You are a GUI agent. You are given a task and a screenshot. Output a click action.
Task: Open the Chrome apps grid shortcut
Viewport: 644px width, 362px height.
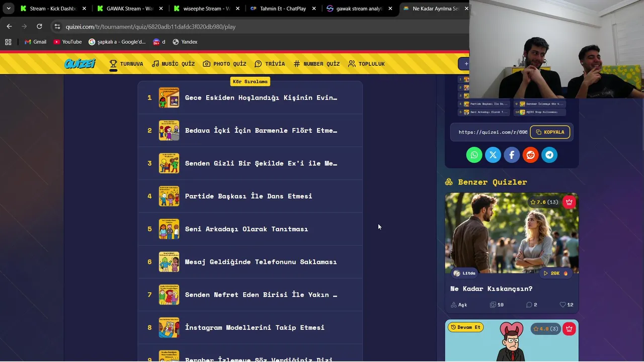[8, 42]
